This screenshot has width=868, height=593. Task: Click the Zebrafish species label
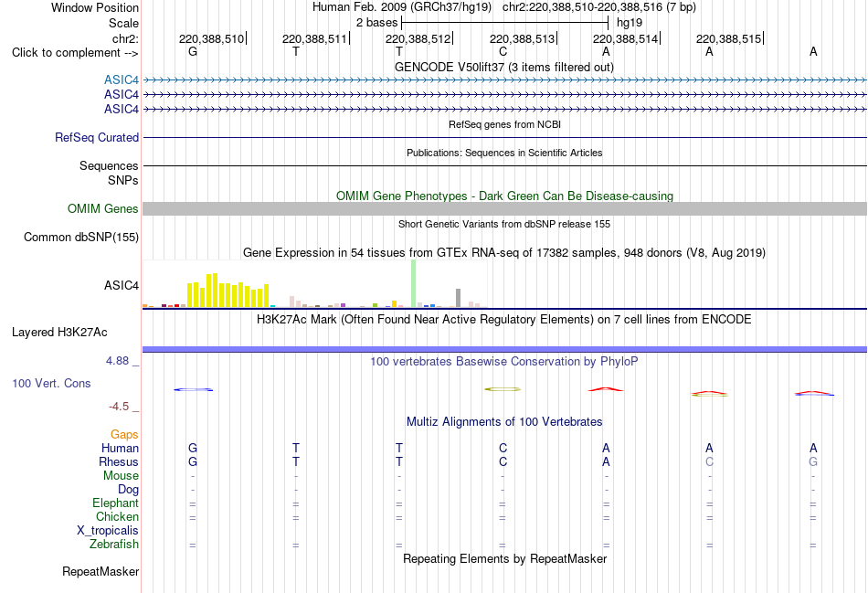click(114, 545)
